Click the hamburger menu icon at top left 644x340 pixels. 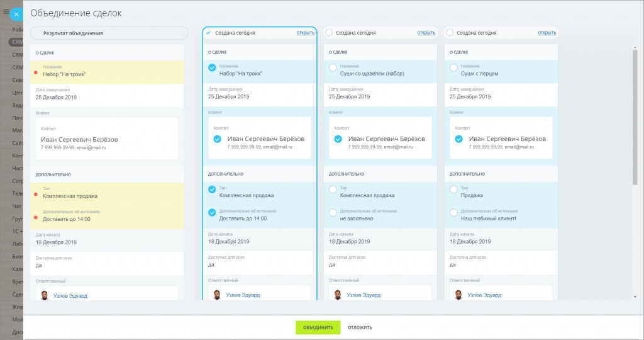pos(6,11)
